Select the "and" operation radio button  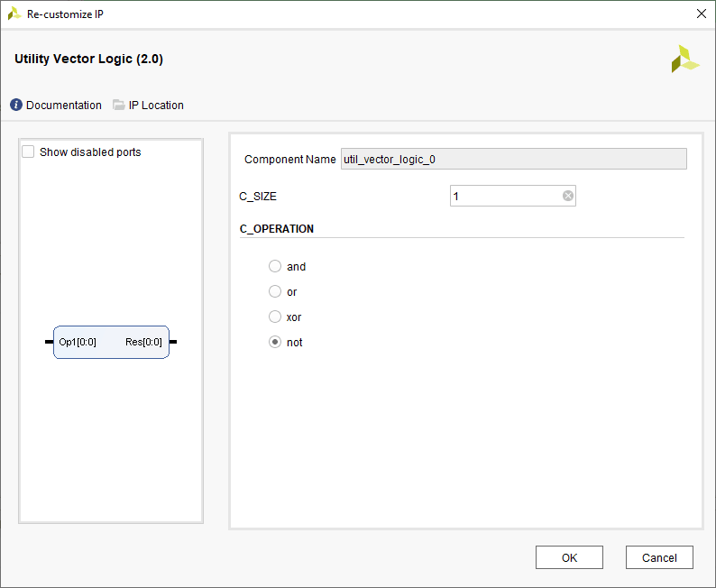[x=275, y=266]
